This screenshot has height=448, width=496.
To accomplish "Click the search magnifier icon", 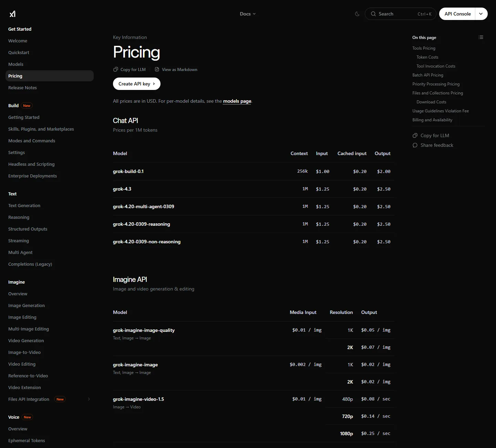I will point(373,14).
